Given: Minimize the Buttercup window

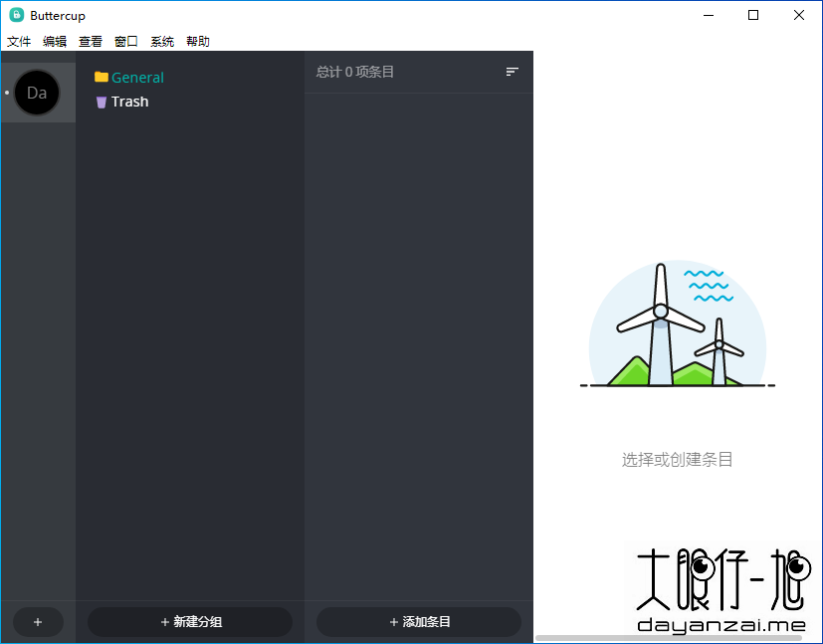Looking at the screenshot, I should coord(709,15).
